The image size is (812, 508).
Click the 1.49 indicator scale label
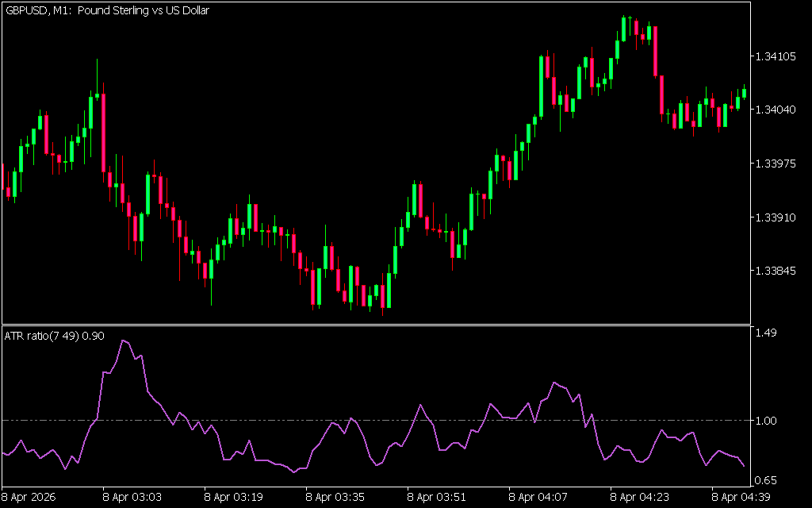tap(764, 333)
